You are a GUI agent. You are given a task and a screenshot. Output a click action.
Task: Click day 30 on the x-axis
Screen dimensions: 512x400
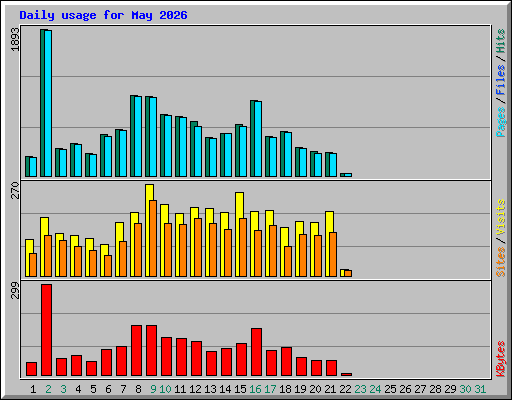pos(465,389)
